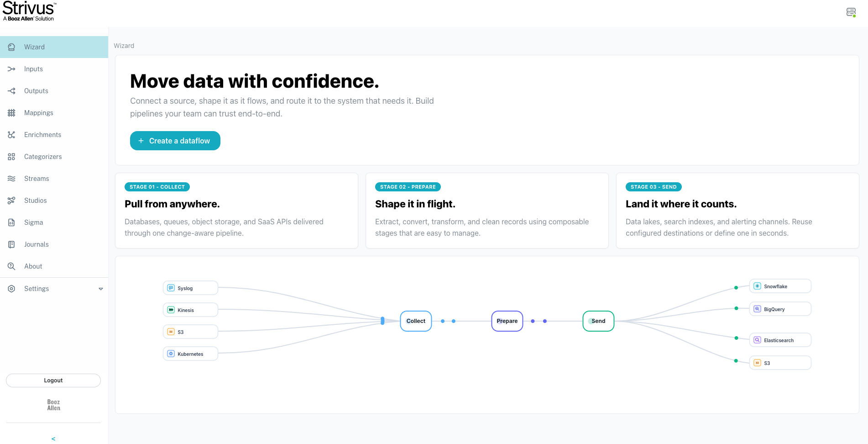
Task: Click the Studios nodes icon
Action: (11, 201)
